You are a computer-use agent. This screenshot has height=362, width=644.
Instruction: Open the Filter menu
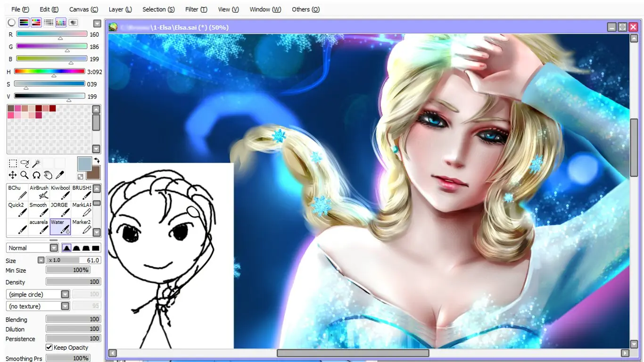(x=196, y=9)
